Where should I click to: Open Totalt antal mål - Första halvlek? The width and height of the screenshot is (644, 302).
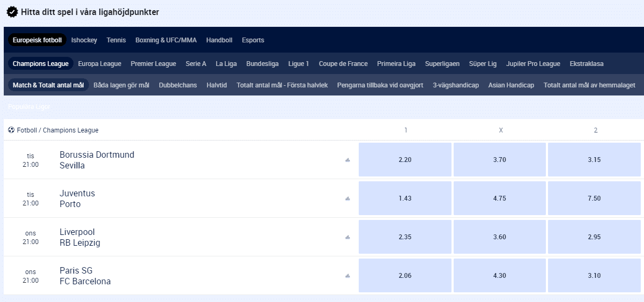(x=282, y=85)
